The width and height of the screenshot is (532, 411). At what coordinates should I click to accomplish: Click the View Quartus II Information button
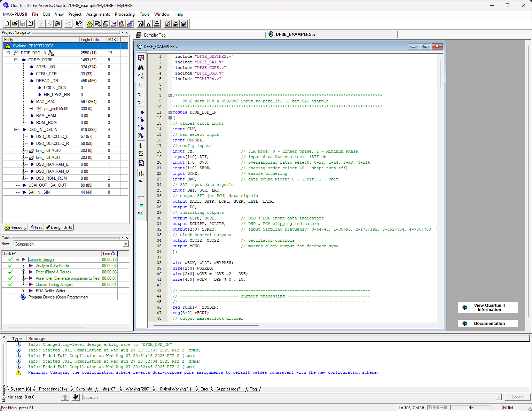487,308
